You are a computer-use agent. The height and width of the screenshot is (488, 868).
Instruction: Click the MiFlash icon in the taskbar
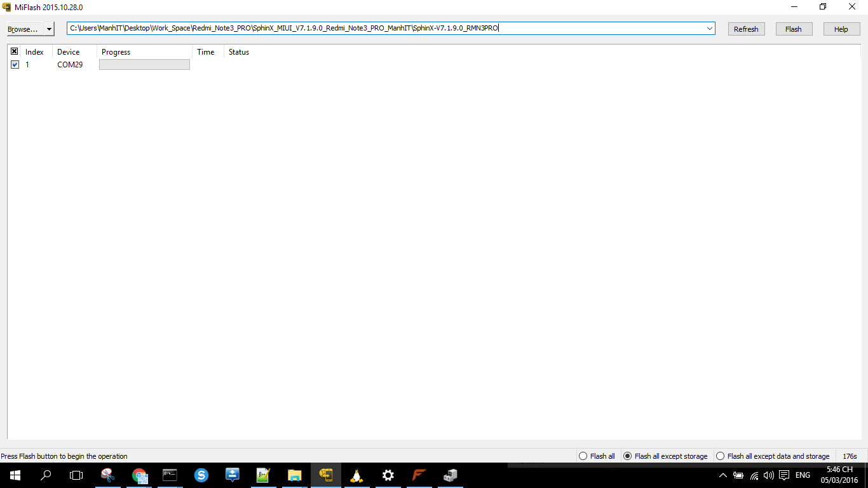326,475
